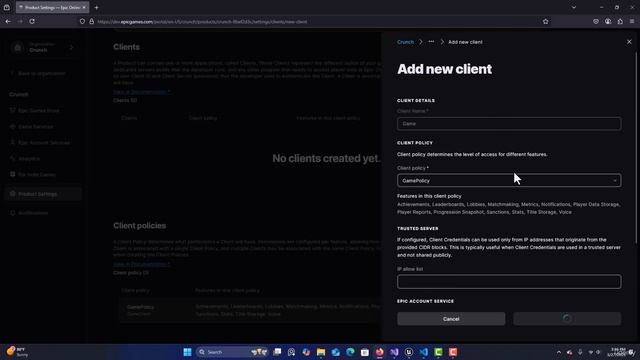Show the list all tabs dropdown
The width and height of the screenshot is (640, 360).
coord(573,7)
